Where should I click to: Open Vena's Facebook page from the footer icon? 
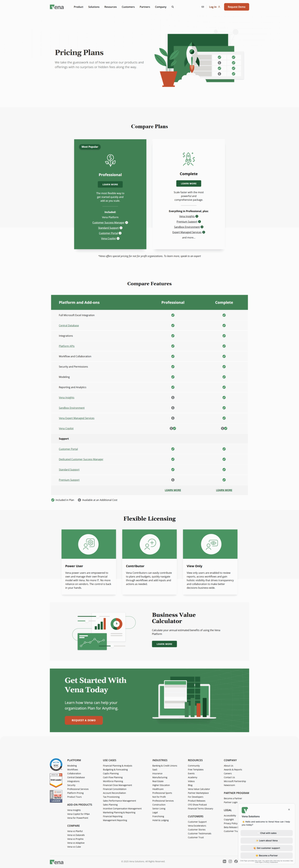click(x=236, y=861)
